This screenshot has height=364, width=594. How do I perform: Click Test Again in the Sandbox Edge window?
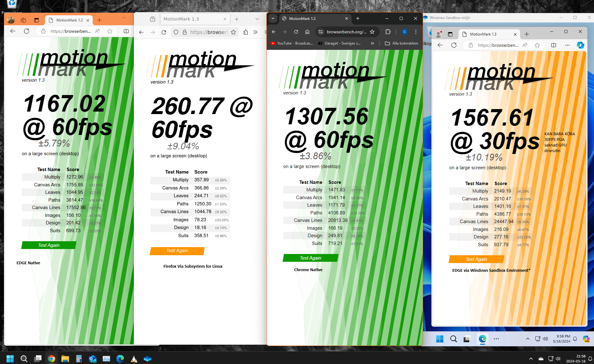476,259
